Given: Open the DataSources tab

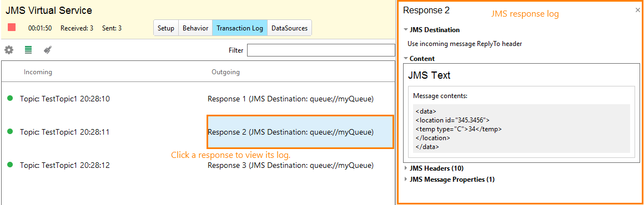Looking at the screenshot, I should [x=289, y=28].
